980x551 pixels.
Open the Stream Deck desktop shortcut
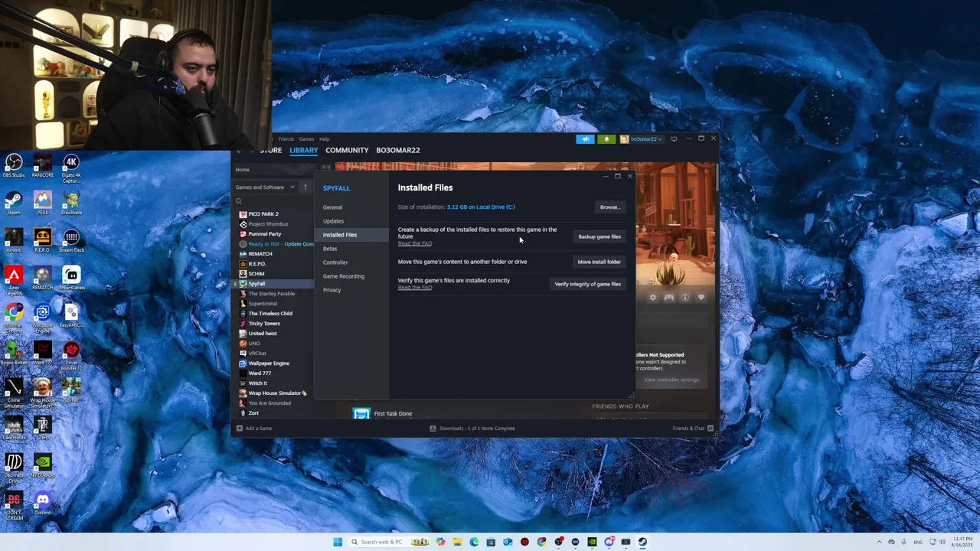pos(71,240)
